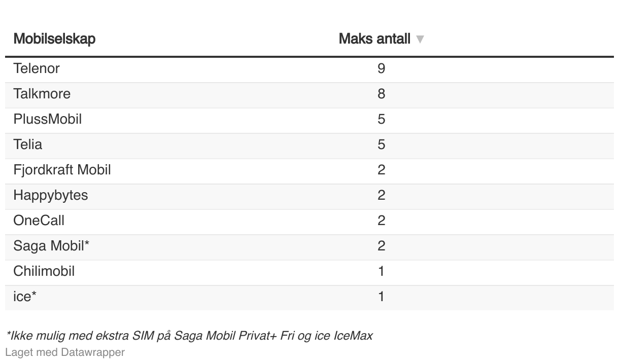Click the sort arrow beside Maks antall
The width and height of the screenshot is (619, 364).
click(x=420, y=39)
